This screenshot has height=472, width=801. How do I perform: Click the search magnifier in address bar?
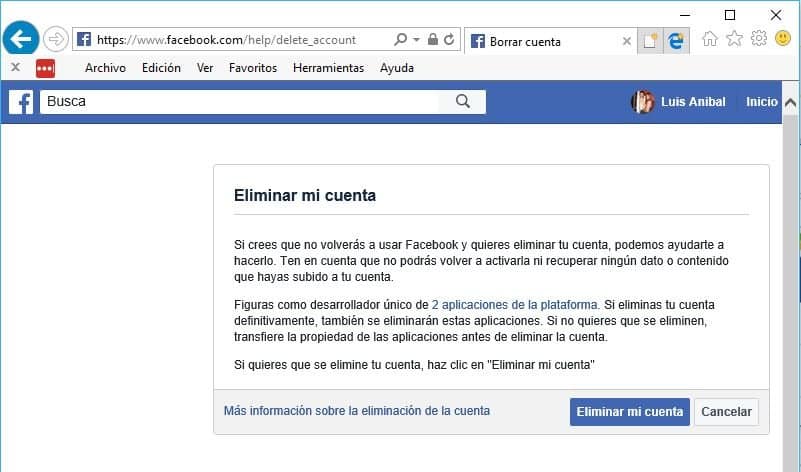coord(400,39)
